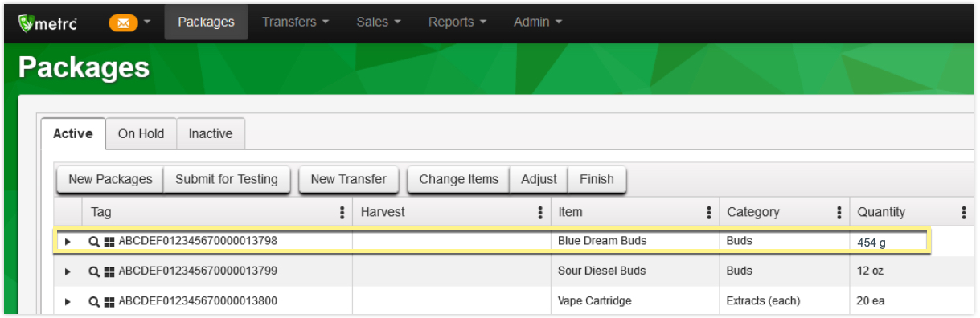Expand the Sour Diesel Buds package row

[x=68, y=271]
